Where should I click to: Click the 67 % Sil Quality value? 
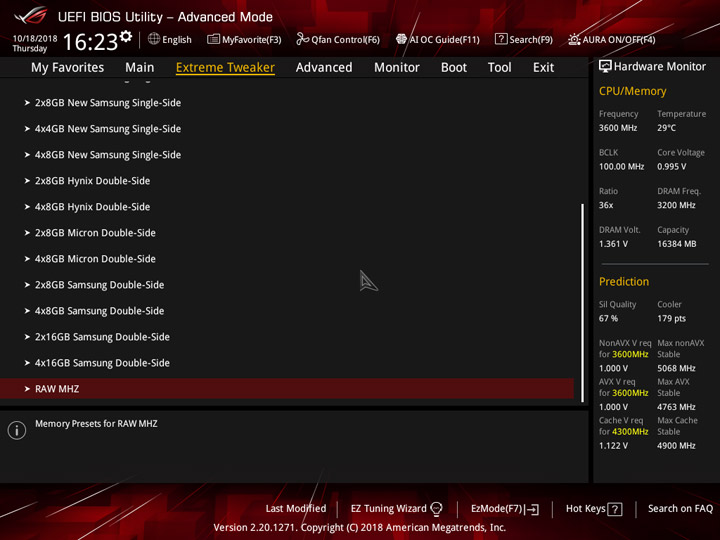(608, 319)
